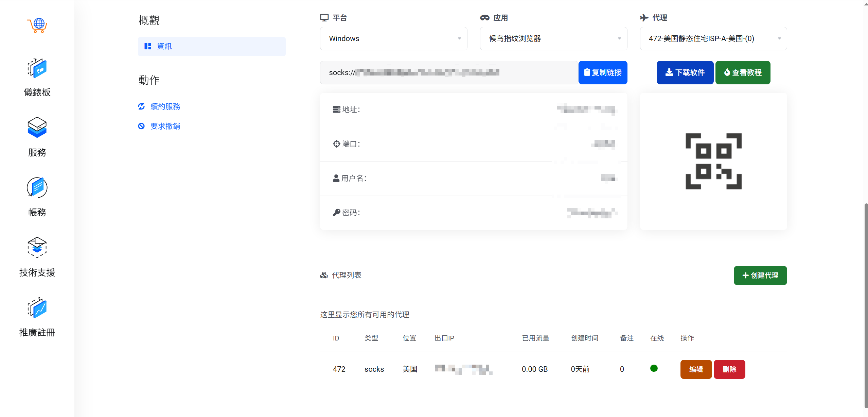
Task: Click the 動作 heading
Action: point(149,80)
